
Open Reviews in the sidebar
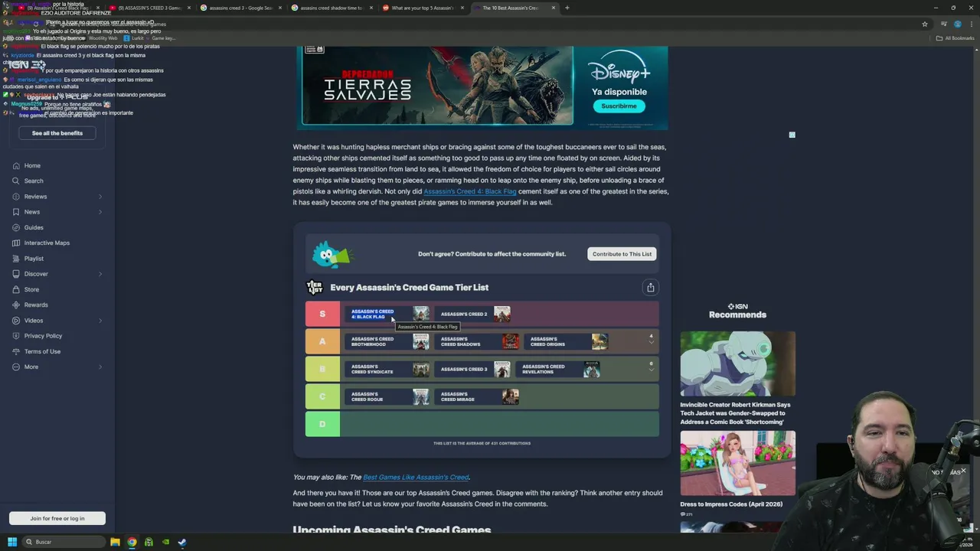coord(35,197)
